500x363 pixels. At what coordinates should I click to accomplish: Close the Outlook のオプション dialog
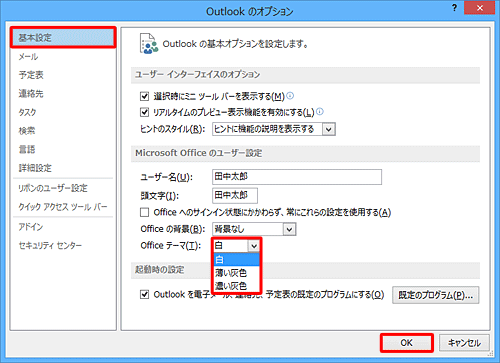pyautogui.click(x=479, y=8)
